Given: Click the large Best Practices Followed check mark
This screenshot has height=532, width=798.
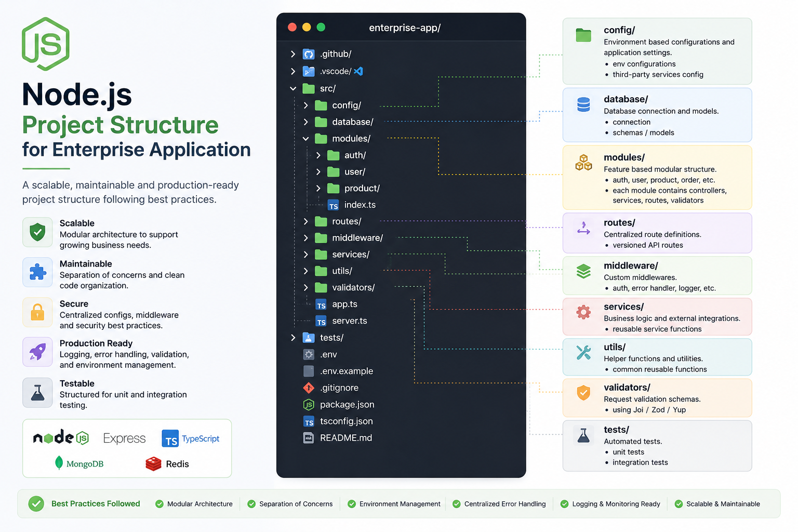Looking at the screenshot, I should (x=36, y=503).
